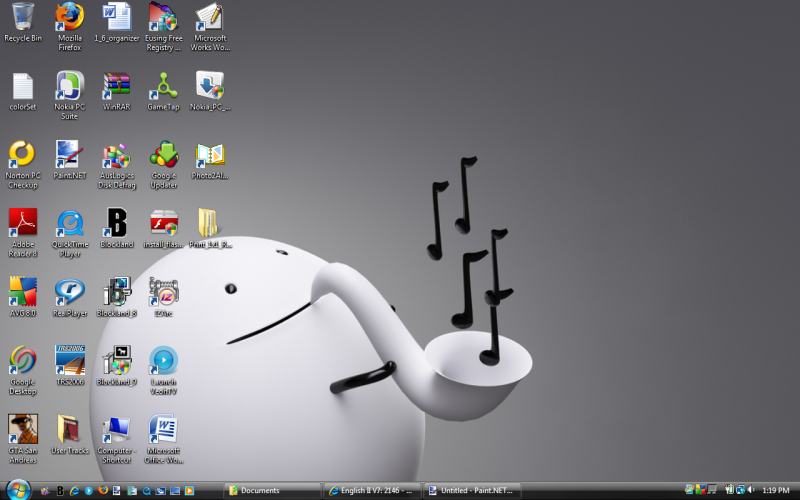Image resolution: width=800 pixels, height=500 pixels.
Task: Select the Nokia_PC_ installer icon
Action: (x=210, y=92)
